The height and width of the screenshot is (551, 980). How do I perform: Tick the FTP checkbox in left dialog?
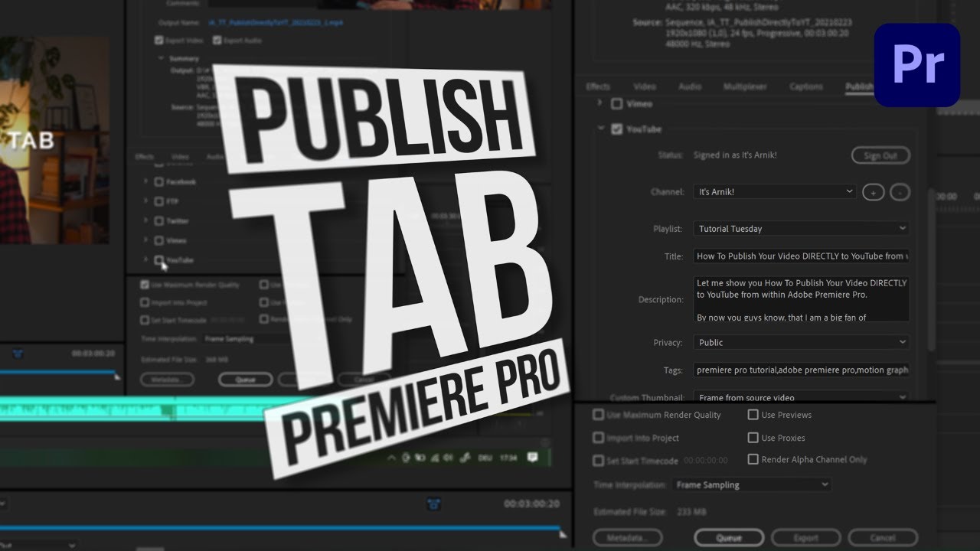point(159,201)
